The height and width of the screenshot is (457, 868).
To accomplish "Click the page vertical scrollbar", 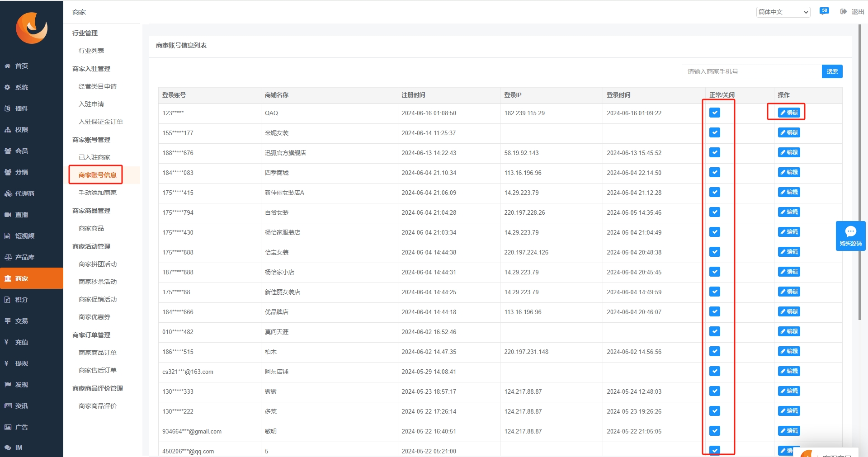I will 860,172.
